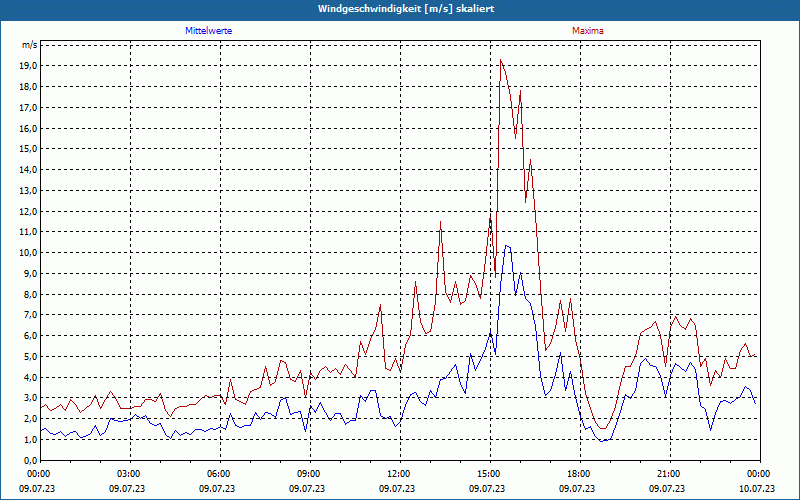800x500 pixels.
Task: Click the 09:00 time axis label
Action: pyautogui.click(x=308, y=474)
